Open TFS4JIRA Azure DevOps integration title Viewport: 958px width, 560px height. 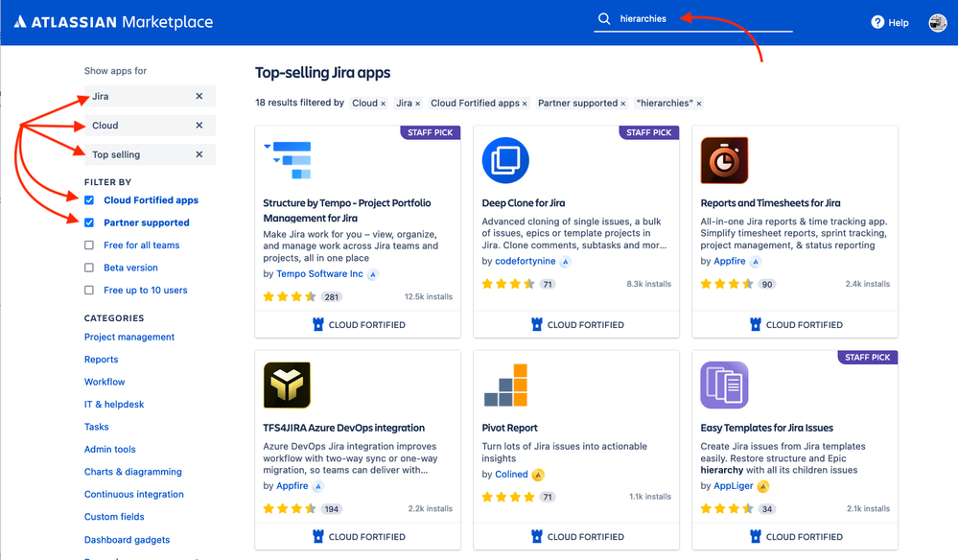coord(344,428)
